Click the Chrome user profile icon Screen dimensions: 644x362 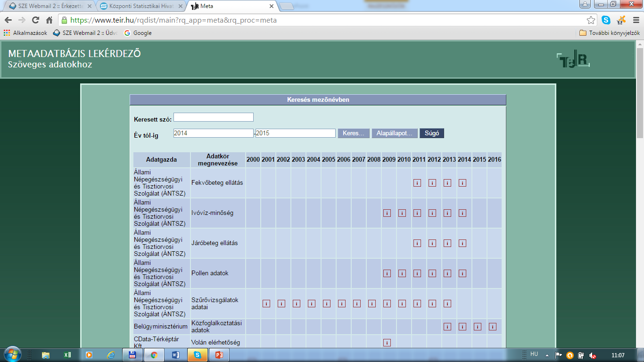(x=585, y=4)
